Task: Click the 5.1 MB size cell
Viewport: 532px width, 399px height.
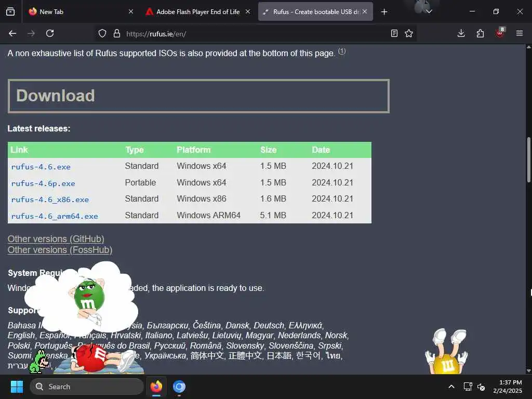Action: [x=273, y=216]
